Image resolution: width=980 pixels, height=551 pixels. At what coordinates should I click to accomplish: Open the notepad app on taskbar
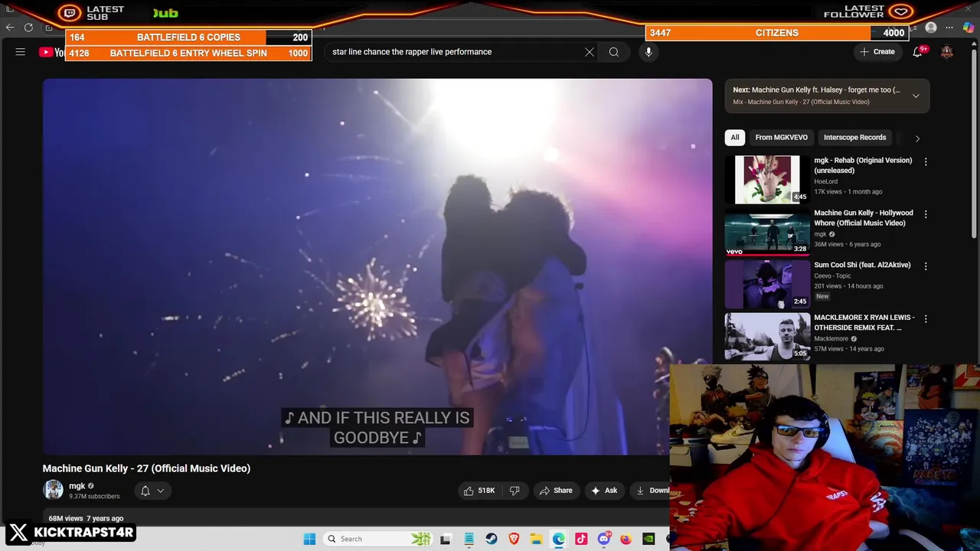pyautogui.click(x=469, y=539)
